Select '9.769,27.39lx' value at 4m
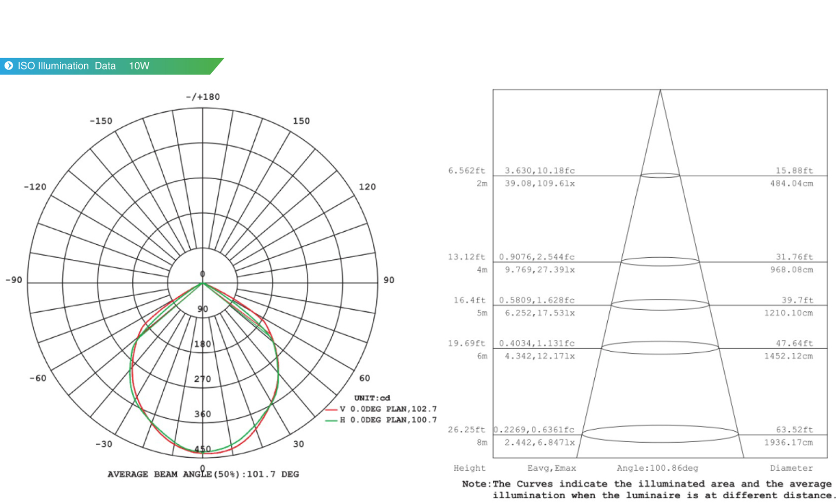The height and width of the screenshot is (504, 836). coord(540,270)
